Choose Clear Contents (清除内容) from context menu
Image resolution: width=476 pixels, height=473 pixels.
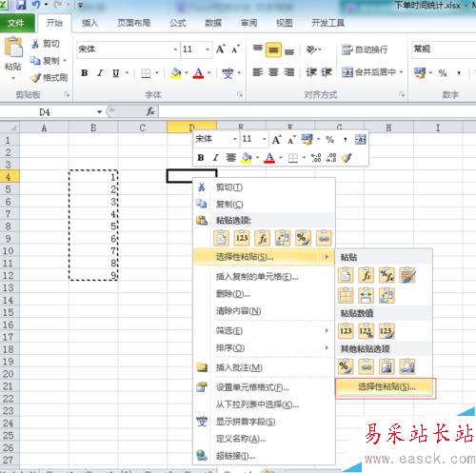264,311
